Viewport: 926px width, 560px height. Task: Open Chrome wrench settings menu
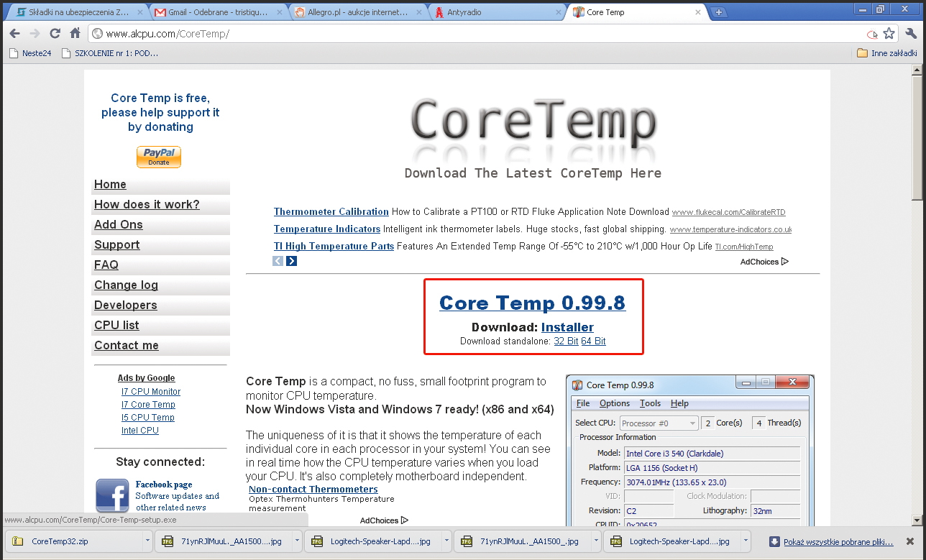(911, 34)
